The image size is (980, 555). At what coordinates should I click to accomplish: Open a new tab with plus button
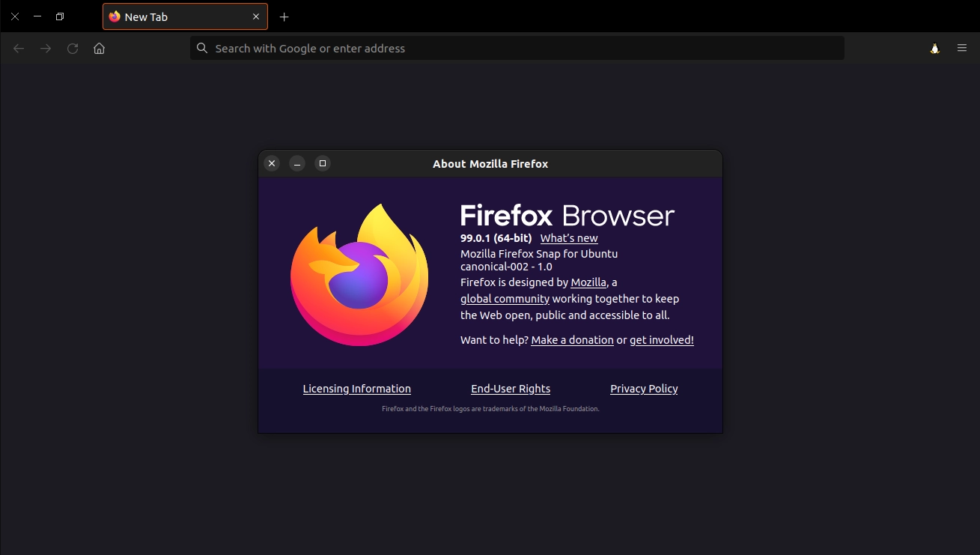(x=284, y=16)
